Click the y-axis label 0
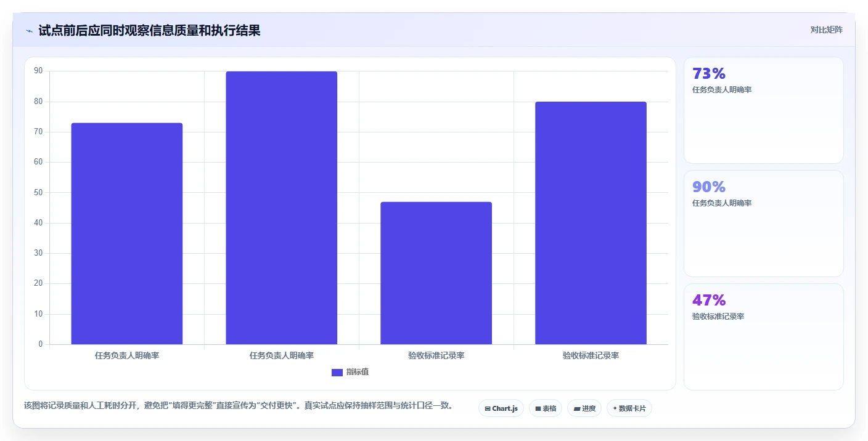 click(x=41, y=344)
